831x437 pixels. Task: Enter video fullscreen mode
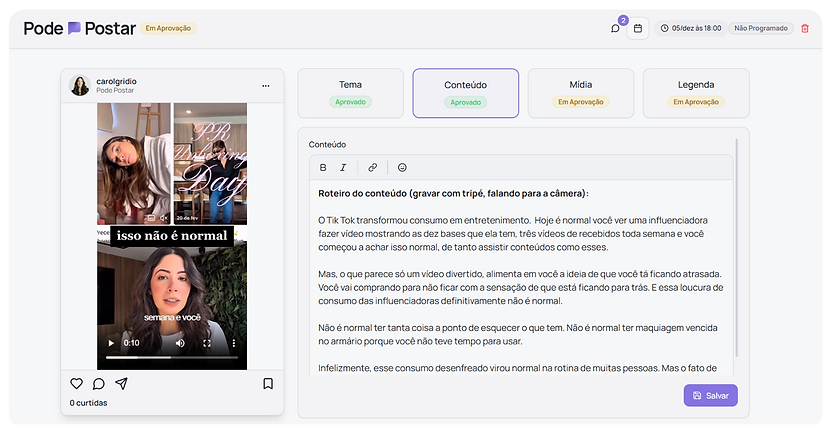(x=207, y=343)
